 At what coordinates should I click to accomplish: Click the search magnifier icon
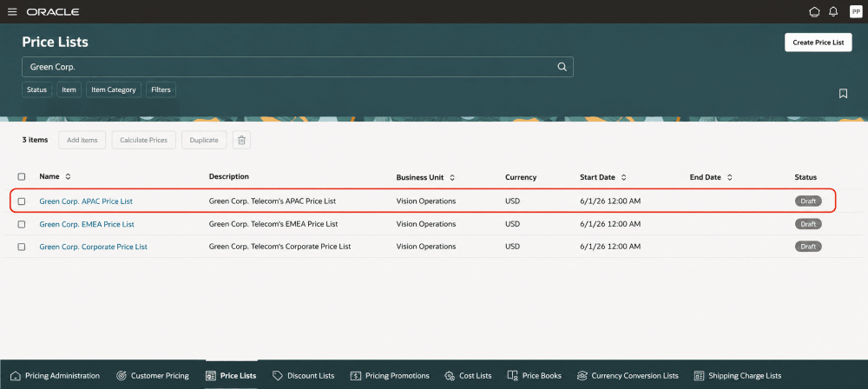coord(562,67)
